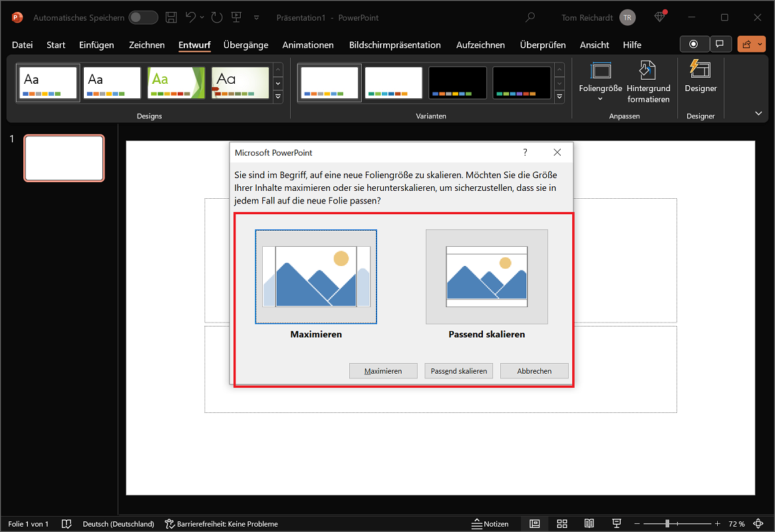This screenshot has width=775, height=532.
Task: Choose the large Passend skalieren picture option
Action: click(x=487, y=277)
